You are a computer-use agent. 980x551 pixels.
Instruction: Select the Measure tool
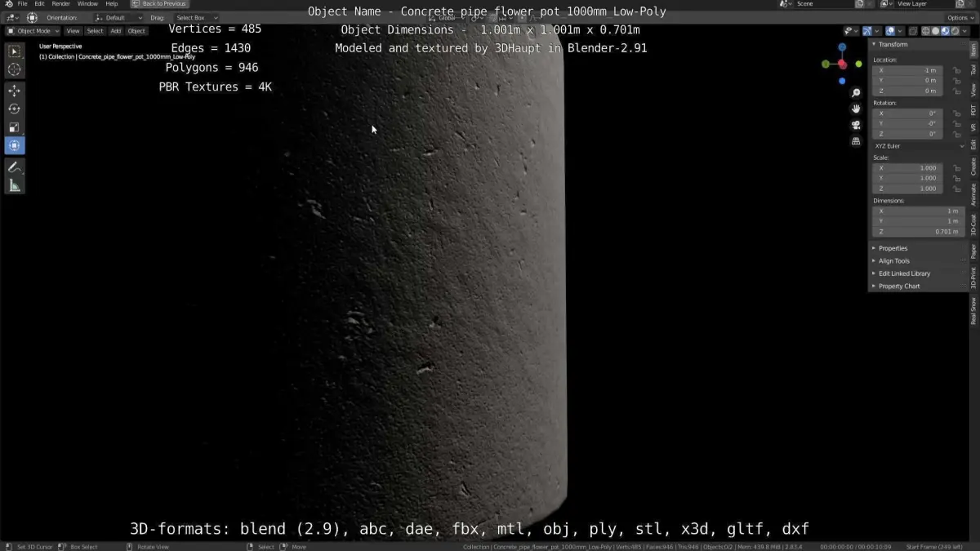[14, 185]
